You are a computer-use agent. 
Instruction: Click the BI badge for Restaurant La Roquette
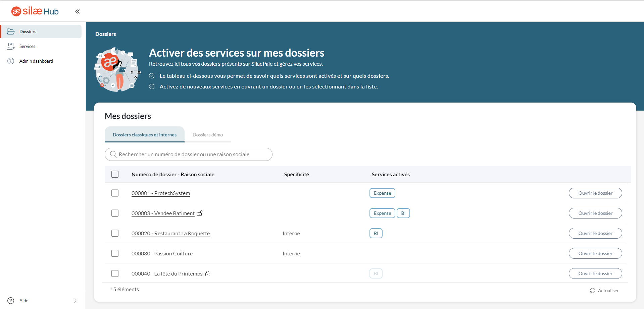[x=376, y=233]
